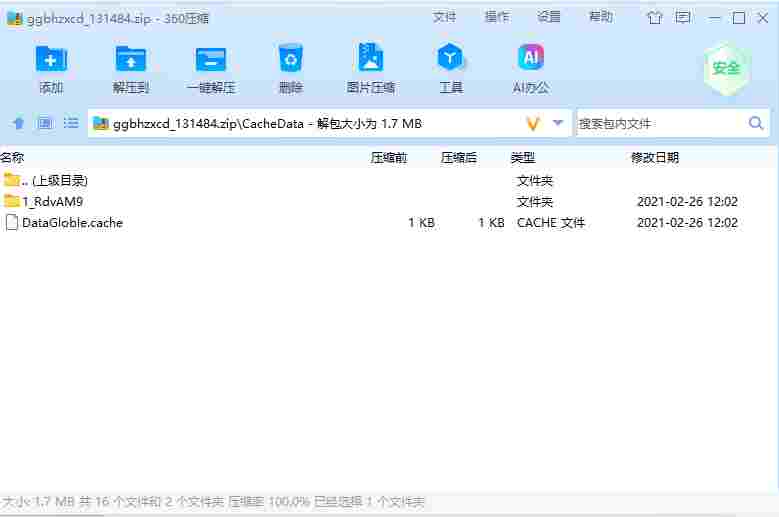Sort by the 压缩后 column header

coord(459,158)
